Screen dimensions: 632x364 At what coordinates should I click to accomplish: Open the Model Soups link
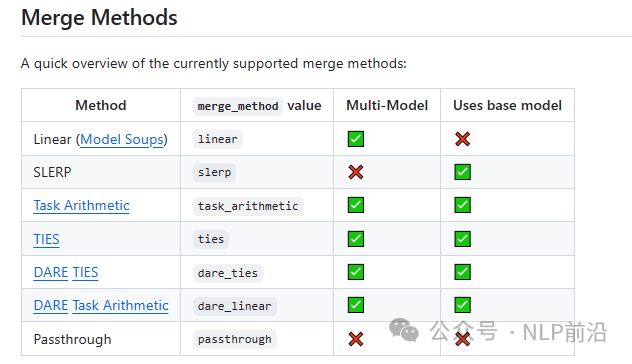pos(122,139)
